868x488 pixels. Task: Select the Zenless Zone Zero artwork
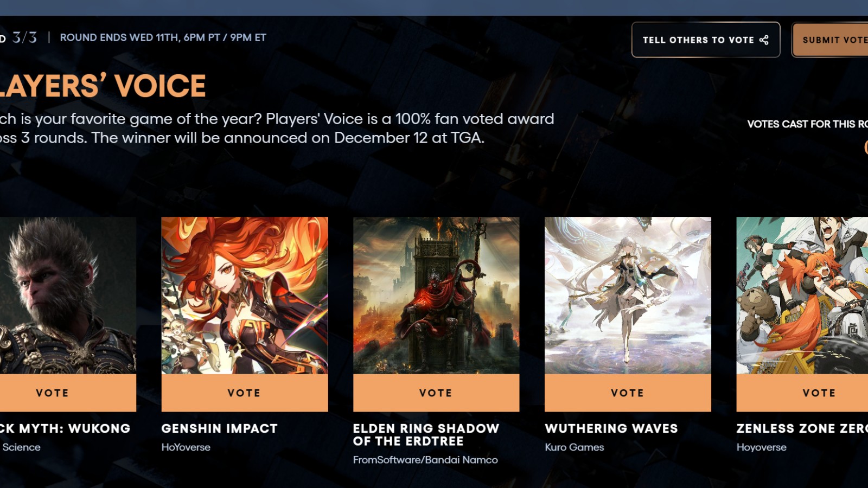pyautogui.click(x=802, y=296)
